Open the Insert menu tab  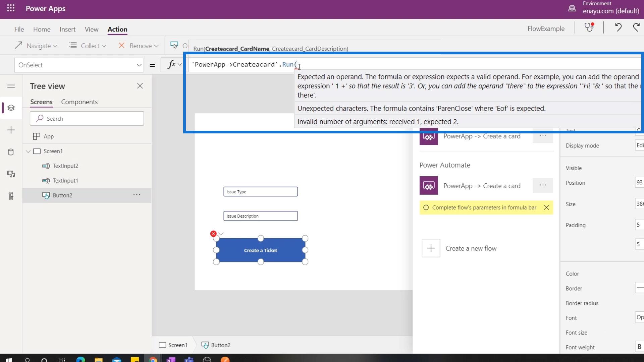point(67,29)
